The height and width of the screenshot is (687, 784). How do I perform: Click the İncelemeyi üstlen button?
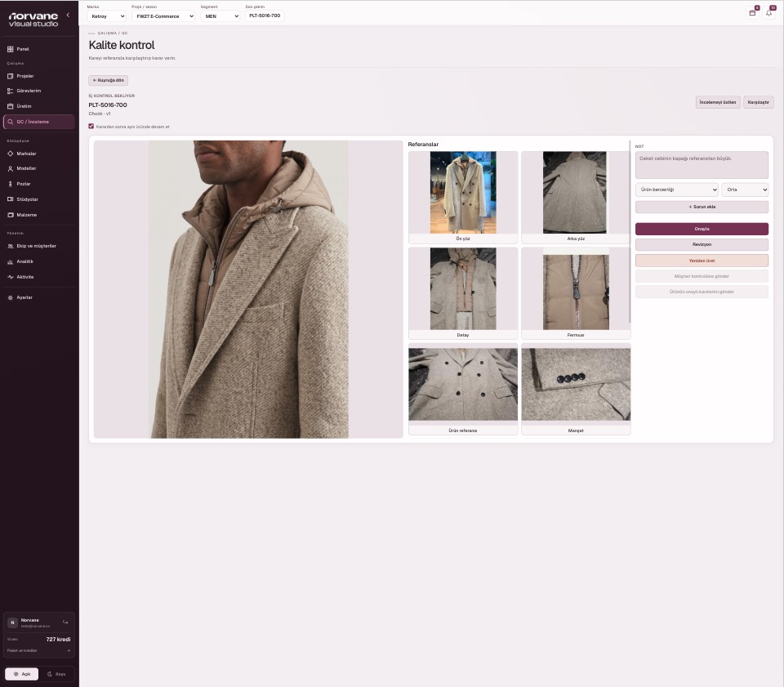(718, 102)
